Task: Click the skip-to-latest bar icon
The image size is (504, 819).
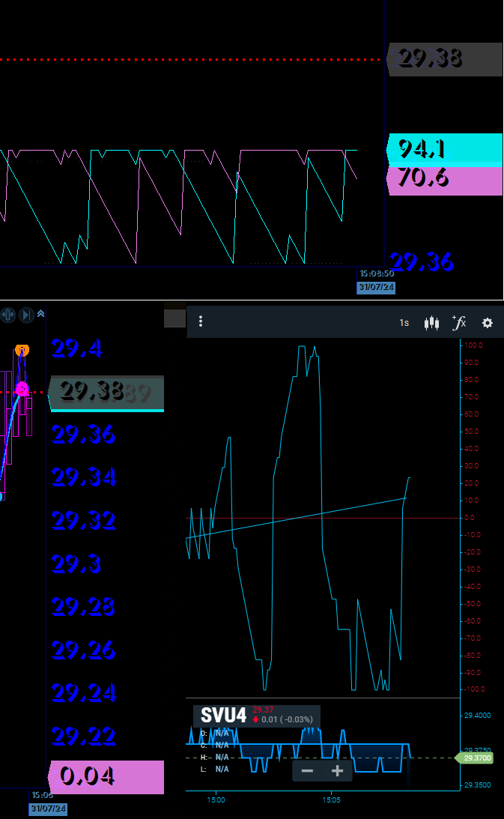Action: coord(26,315)
